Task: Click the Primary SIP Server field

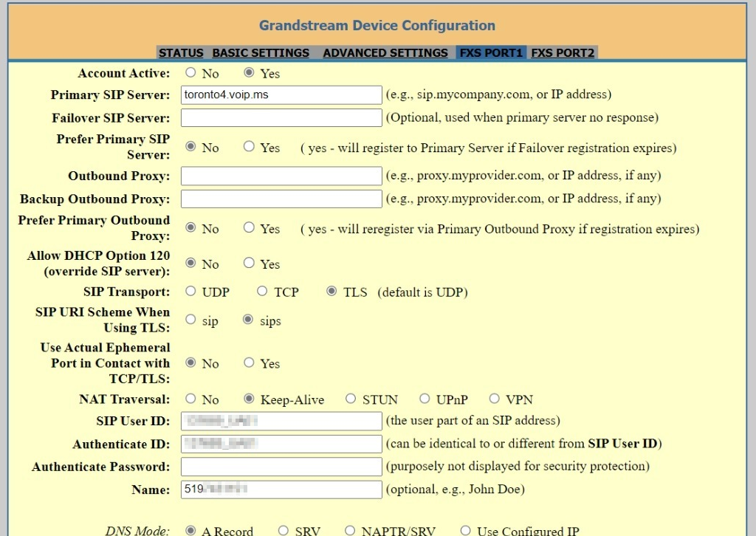Action: coord(281,95)
